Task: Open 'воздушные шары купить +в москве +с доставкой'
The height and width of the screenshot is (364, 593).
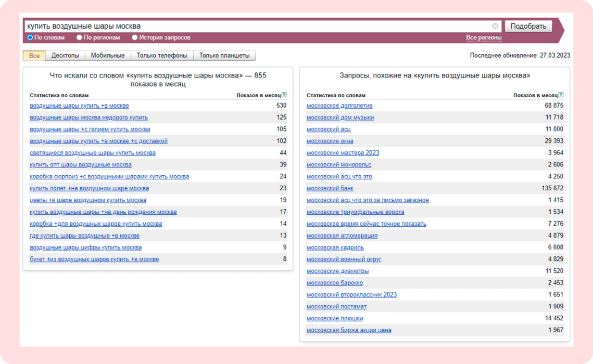Action: [x=99, y=141]
